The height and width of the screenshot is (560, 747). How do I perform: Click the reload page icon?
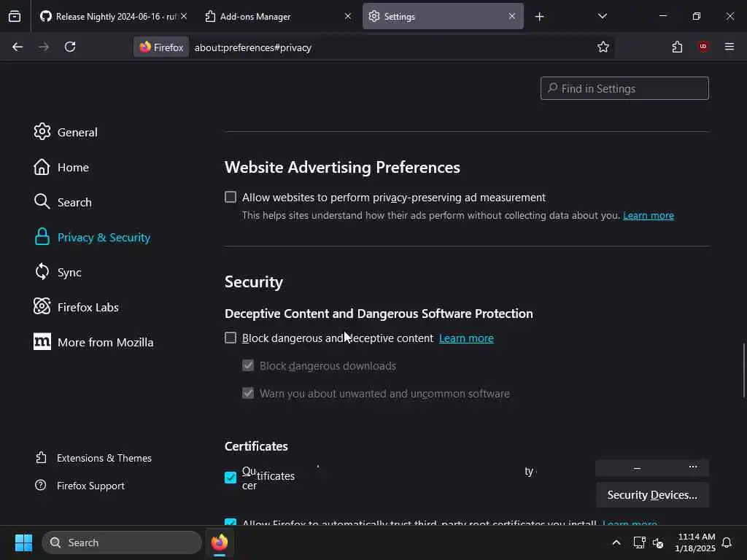(70, 47)
